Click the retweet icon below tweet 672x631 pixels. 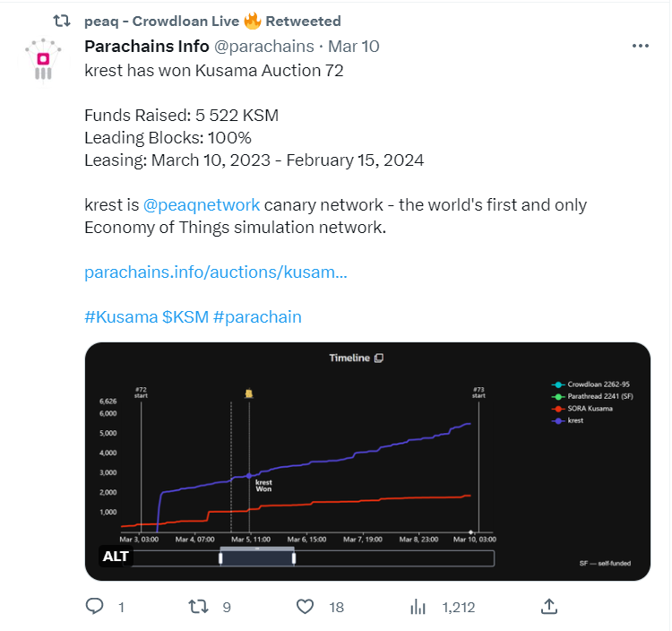tap(199, 607)
